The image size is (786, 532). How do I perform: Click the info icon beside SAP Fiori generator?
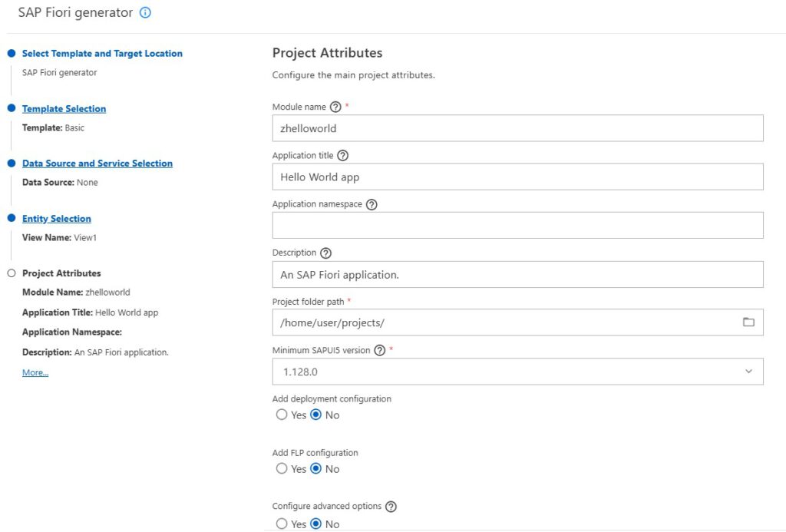(146, 13)
